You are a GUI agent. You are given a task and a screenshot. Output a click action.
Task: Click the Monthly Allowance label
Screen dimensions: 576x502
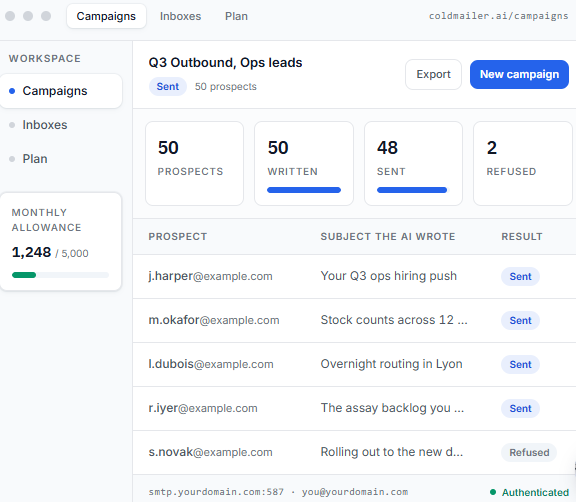46,220
